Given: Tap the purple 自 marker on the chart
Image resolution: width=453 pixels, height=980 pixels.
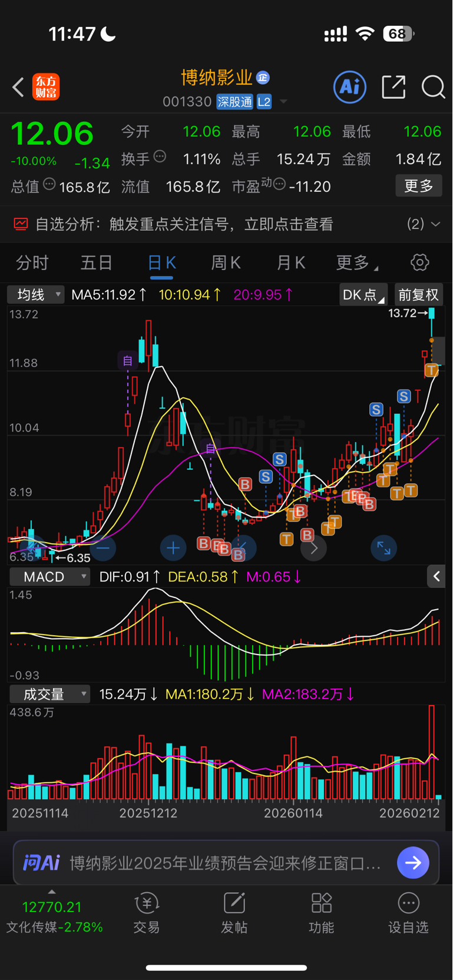Looking at the screenshot, I should tap(128, 360).
